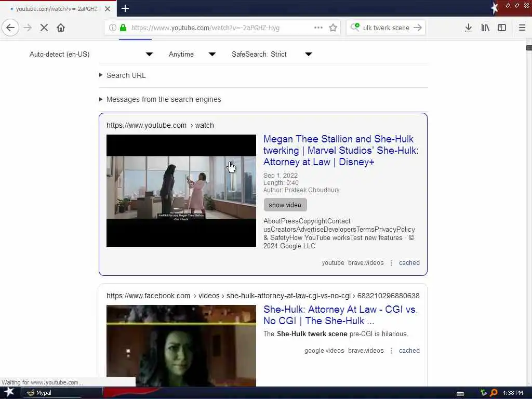Screen dimensions: 532x399
Task: Open Megan Thee Stallion and She-Hulk twerking link
Action: click(341, 150)
